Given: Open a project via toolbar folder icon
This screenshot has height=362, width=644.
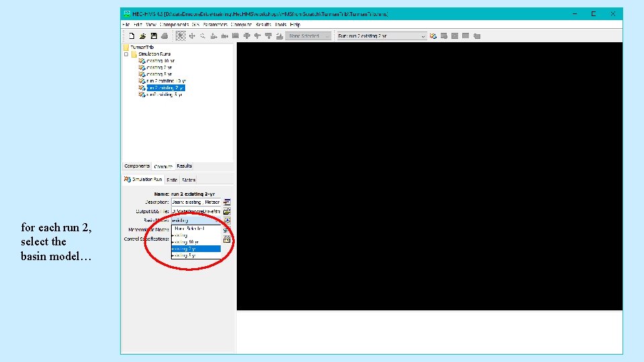Looking at the screenshot, I should 142,36.
